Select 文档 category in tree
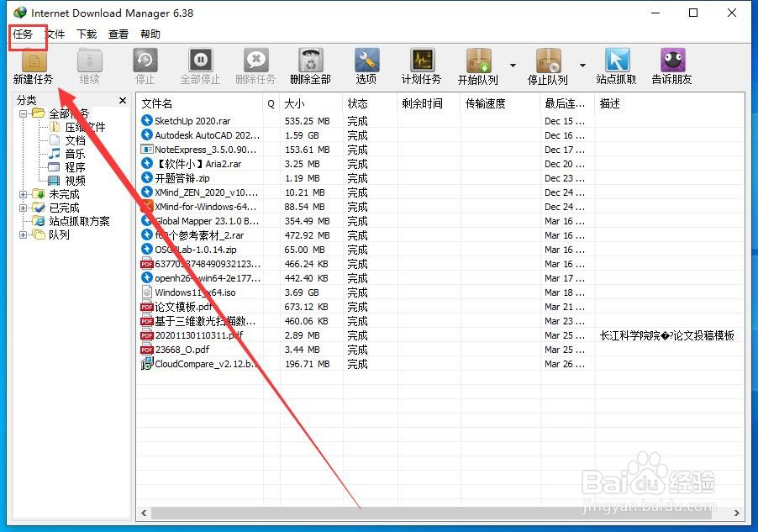 coord(75,140)
